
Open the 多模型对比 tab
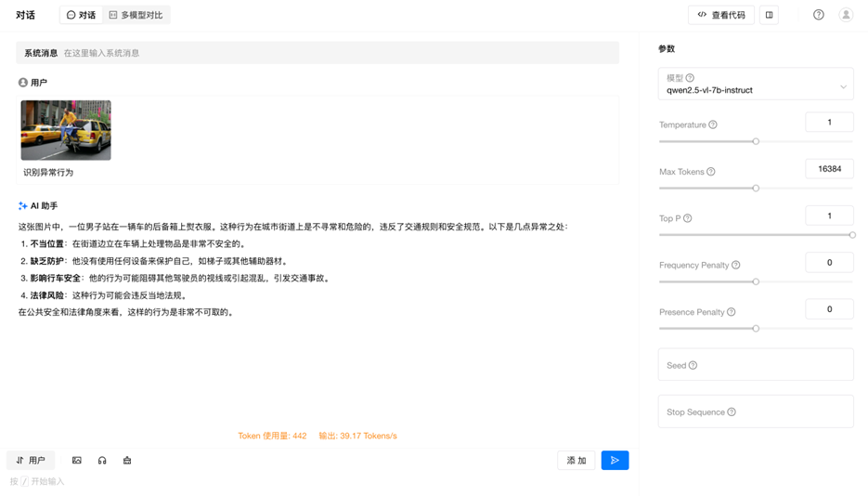136,15
